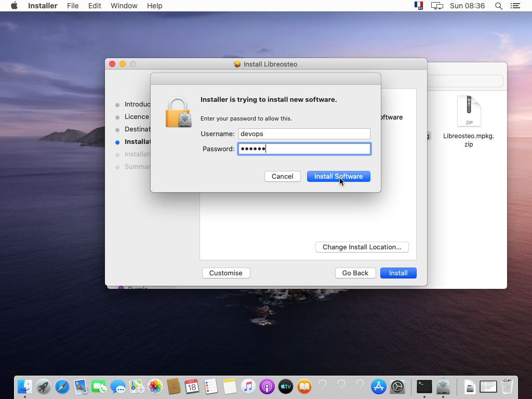Launch Photos from the Dock
The image size is (532, 399).
point(155,387)
